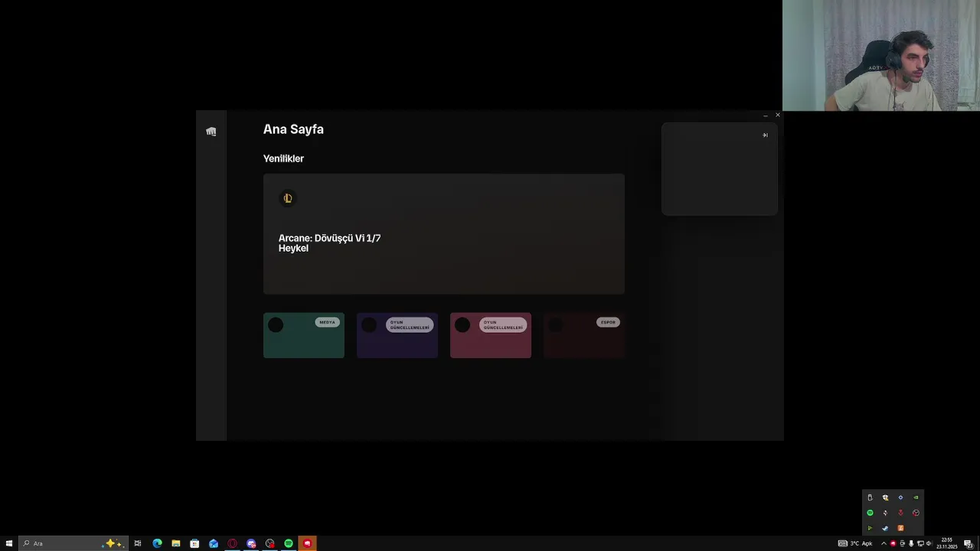This screenshot has height=551, width=980.
Task: Click the Ara taskbar search box
Action: pos(72,543)
